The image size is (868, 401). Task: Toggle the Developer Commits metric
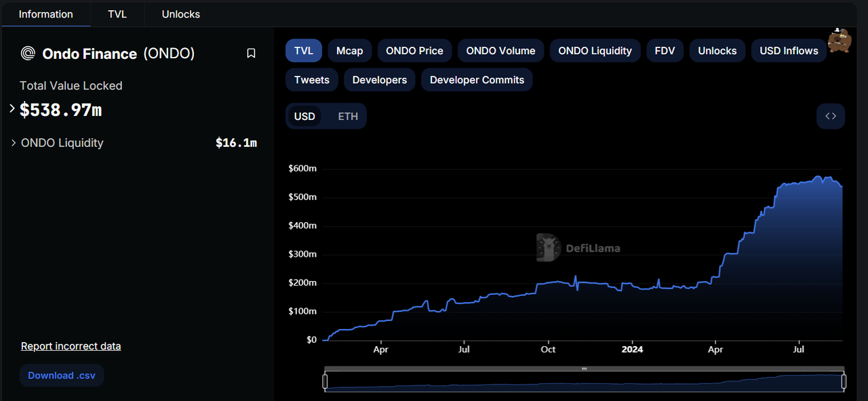[x=477, y=80]
